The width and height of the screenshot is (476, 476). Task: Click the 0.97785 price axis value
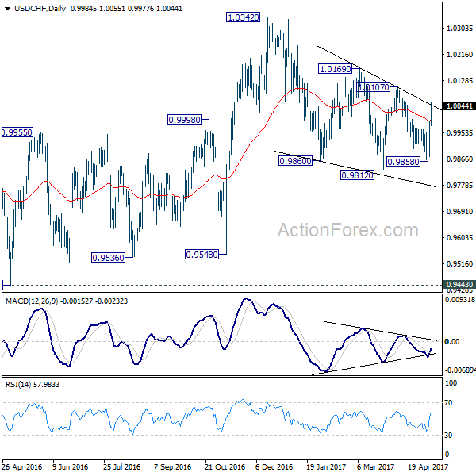459,185
